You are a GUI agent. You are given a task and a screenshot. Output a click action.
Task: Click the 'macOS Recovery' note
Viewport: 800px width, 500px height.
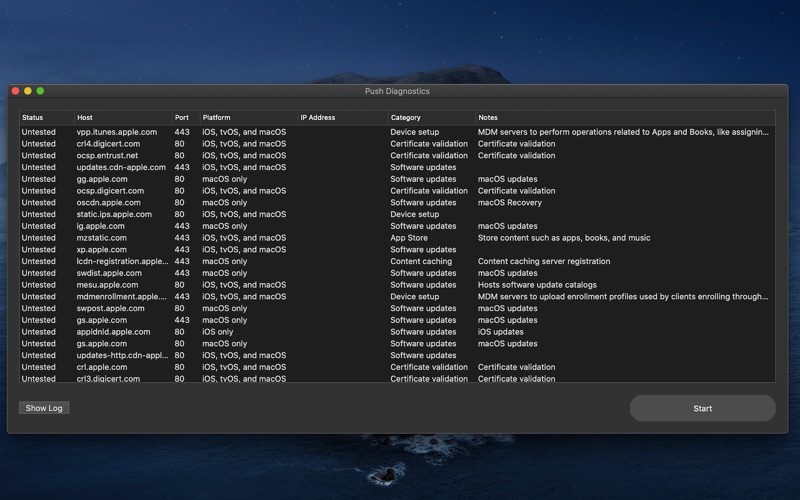tap(510, 203)
